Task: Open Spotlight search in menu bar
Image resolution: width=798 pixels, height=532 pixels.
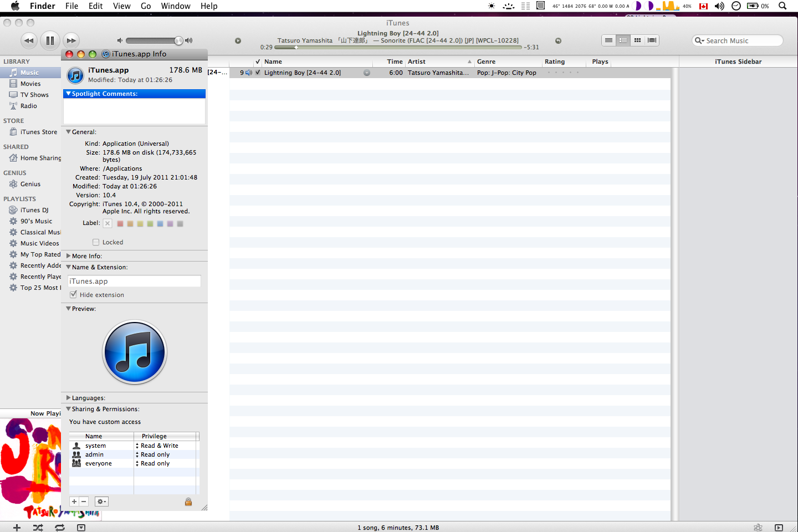Action: tap(782, 6)
